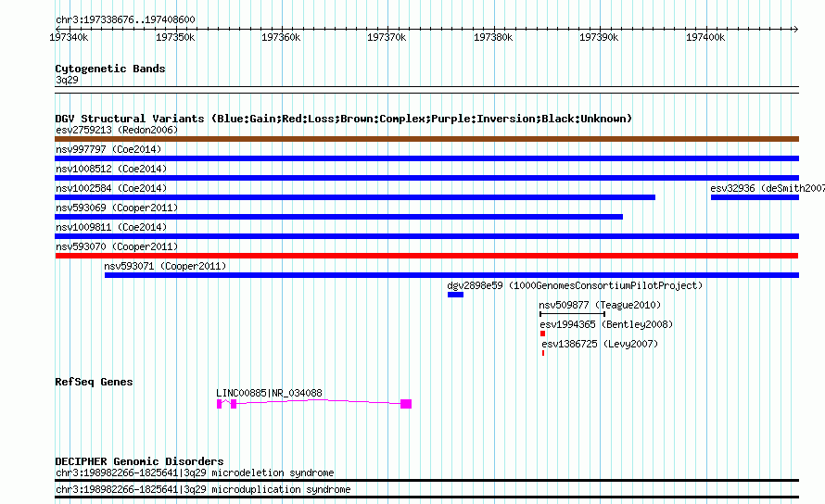Select the red esv1994365 loss marker
Screen dimensions: 825x504
pos(542,334)
